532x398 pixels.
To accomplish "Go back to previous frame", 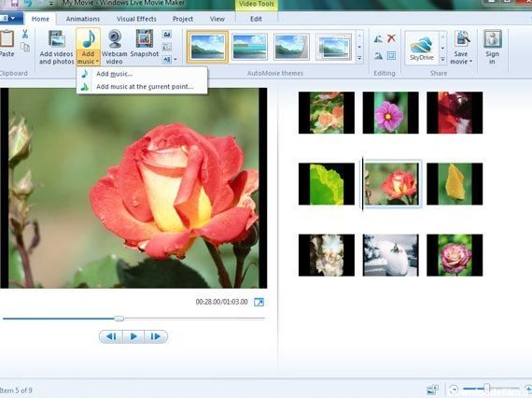I will [x=111, y=336].
